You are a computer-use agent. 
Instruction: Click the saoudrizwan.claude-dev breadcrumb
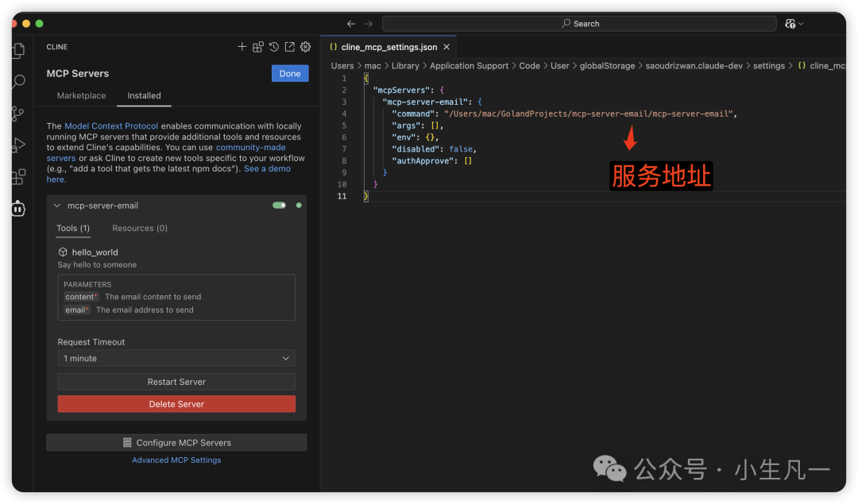(694, 66)
